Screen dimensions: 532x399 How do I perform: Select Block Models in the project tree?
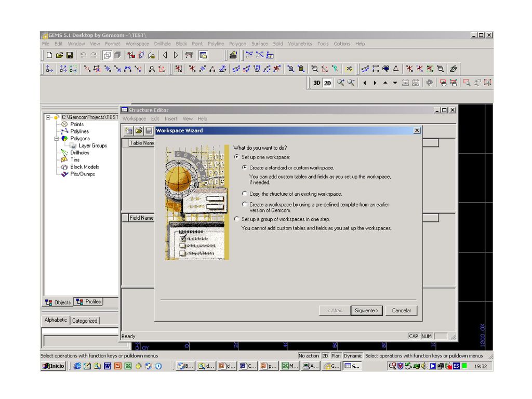click(85, 167)
